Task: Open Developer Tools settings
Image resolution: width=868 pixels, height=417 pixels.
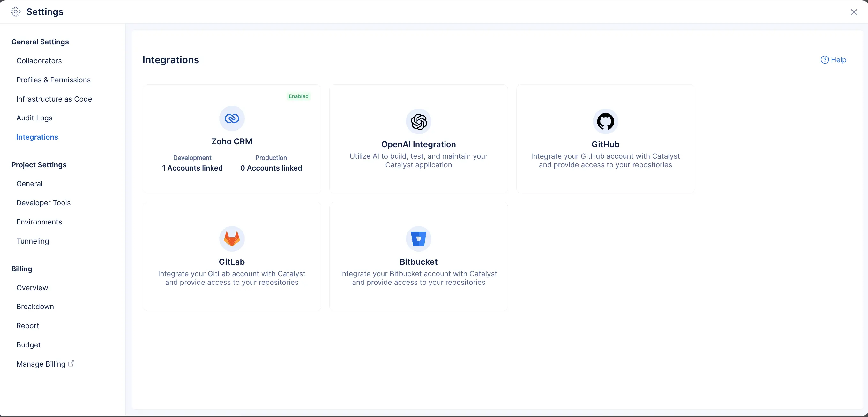Action: point(43,203)
